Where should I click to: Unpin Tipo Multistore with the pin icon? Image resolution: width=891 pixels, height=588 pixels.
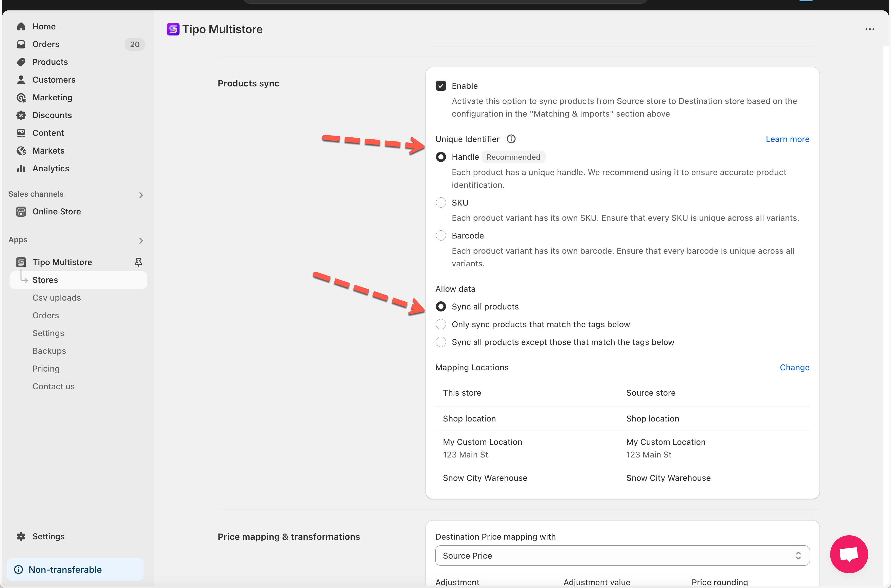(x=138, y=262)
